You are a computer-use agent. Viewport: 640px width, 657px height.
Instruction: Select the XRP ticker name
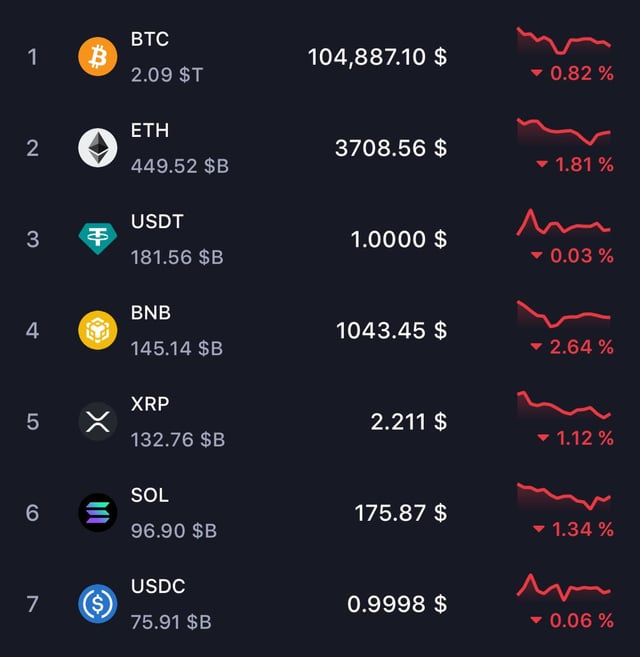(150, 404)
